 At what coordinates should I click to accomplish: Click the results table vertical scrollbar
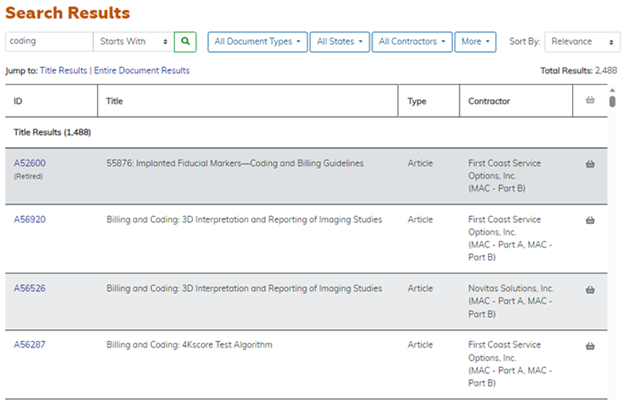(612, 101)
